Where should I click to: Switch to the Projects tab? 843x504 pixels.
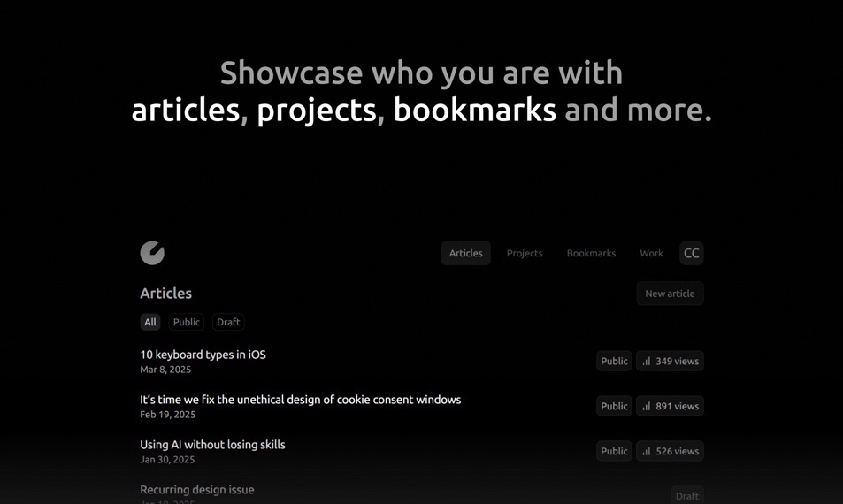click(525, 253)
